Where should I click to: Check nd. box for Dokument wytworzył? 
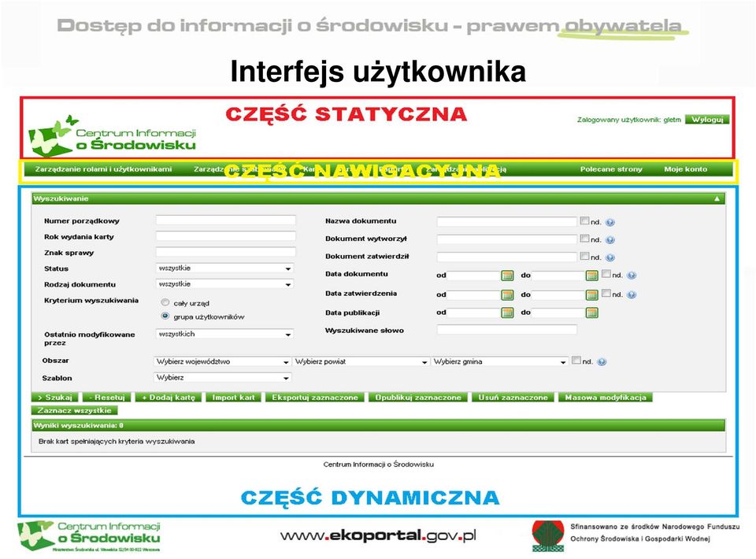(584, 238)
